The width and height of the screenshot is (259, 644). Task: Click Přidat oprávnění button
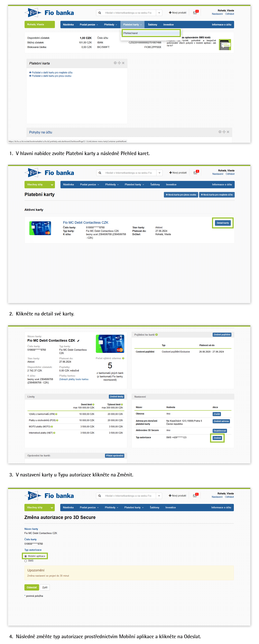(115, 456)
